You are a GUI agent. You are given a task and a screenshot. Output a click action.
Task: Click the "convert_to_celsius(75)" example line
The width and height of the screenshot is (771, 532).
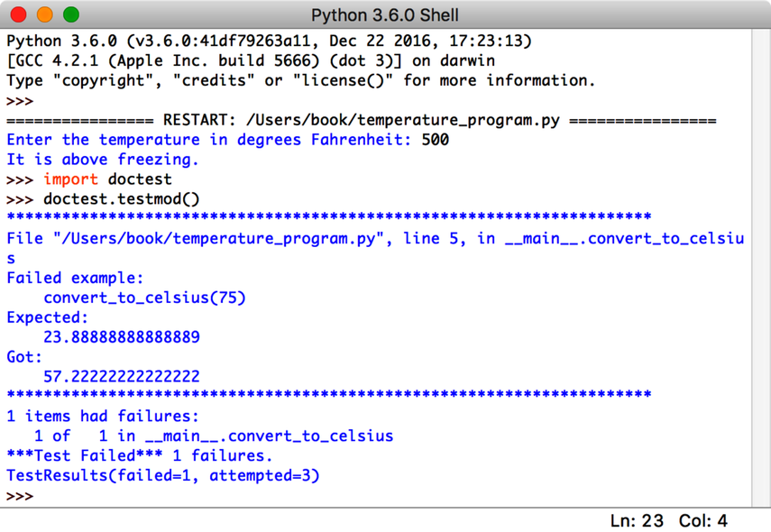tap(144, 298)
